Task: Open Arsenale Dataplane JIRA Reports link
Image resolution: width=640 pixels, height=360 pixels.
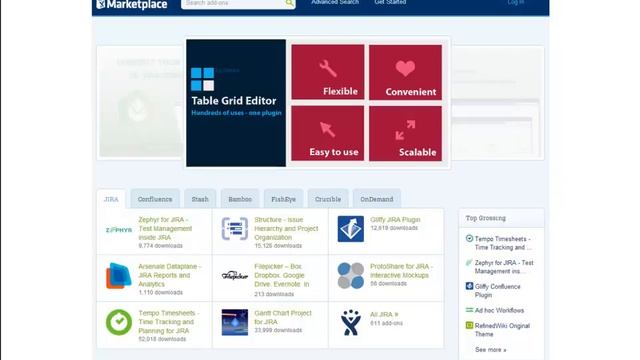Action: click(x=170, y=275)
